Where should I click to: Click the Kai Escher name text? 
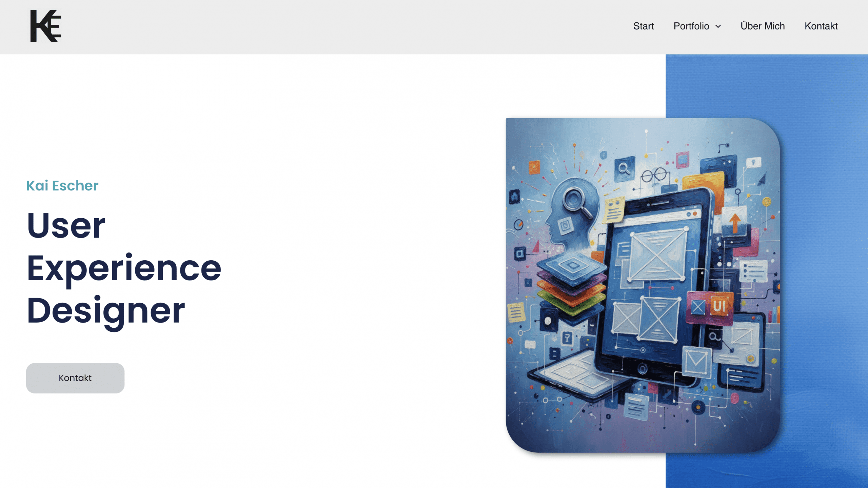(x=62, y=186)
